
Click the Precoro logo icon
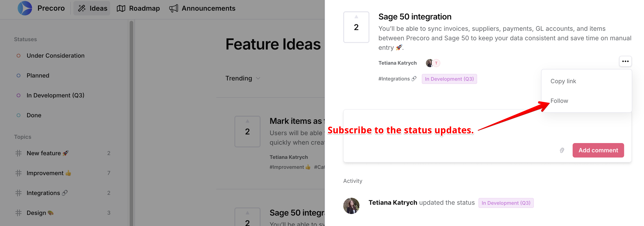(x=25, y=8)
